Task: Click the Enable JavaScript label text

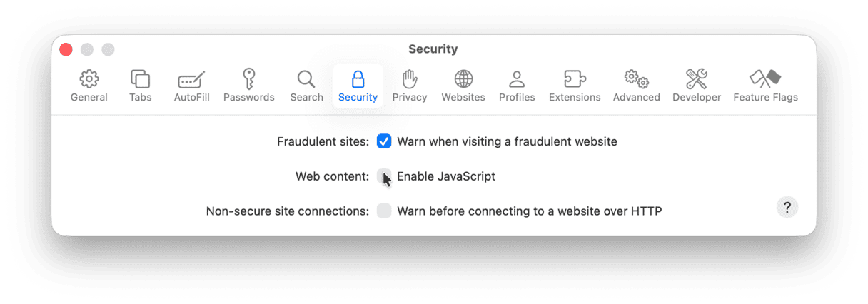Action: [446, 176]
